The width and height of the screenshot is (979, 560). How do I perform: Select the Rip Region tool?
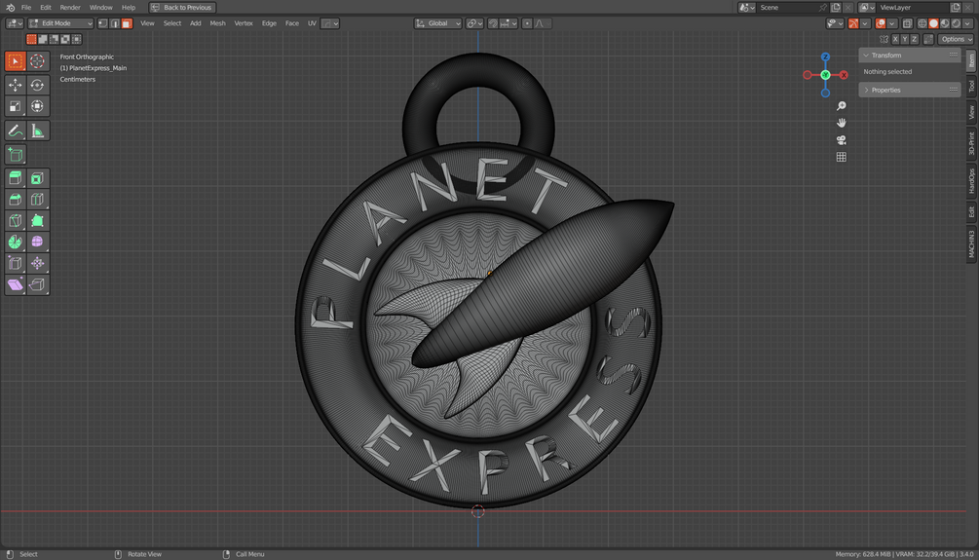coord(37,284)
